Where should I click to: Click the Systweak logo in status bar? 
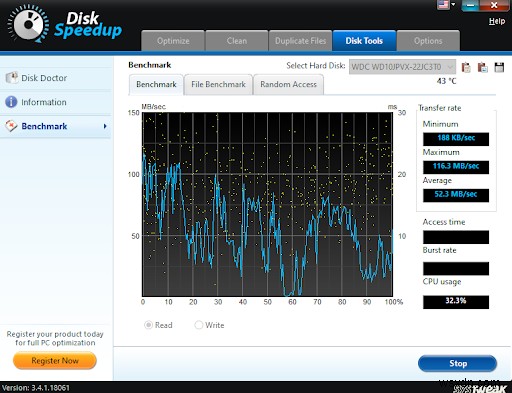(480, 389)
